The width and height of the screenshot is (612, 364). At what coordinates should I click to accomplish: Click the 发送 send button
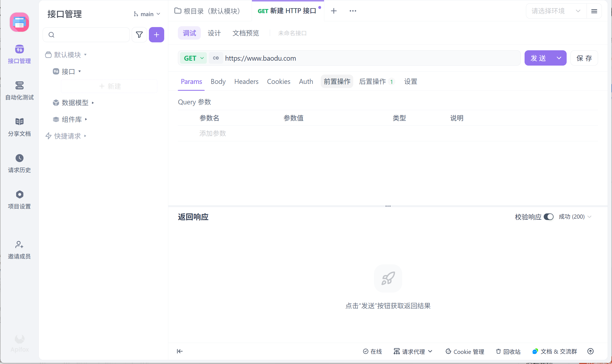click(x=538, y=58)
